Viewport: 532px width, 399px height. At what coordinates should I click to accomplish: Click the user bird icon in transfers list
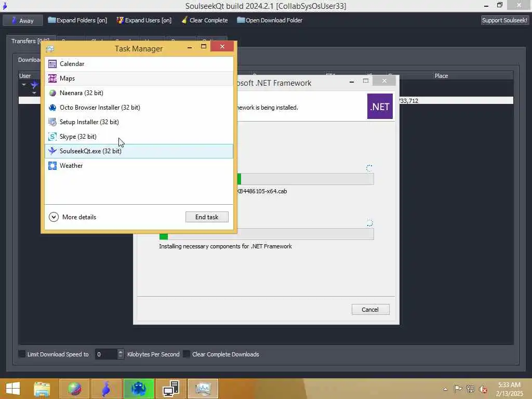(34, 85)
